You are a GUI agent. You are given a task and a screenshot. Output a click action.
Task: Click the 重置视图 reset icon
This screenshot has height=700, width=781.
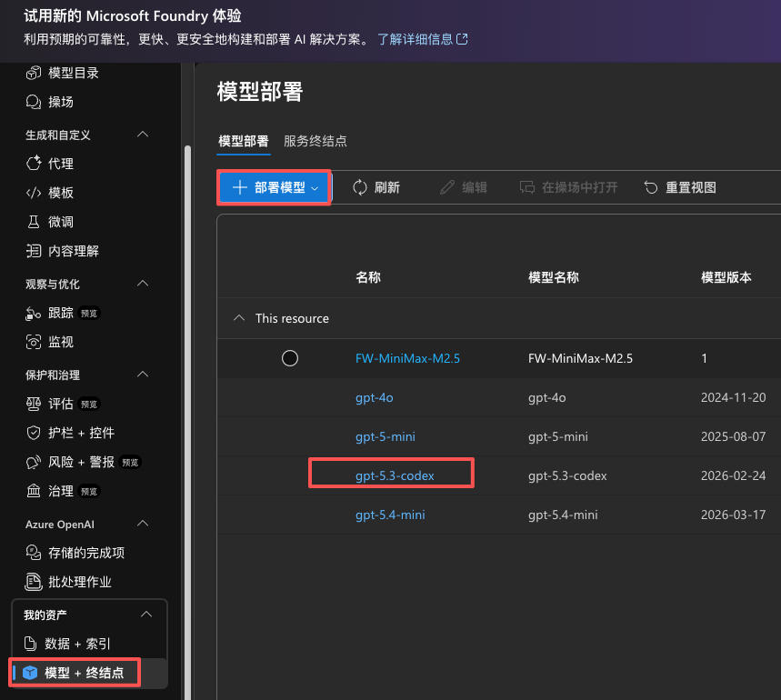(x=651, y=187)
